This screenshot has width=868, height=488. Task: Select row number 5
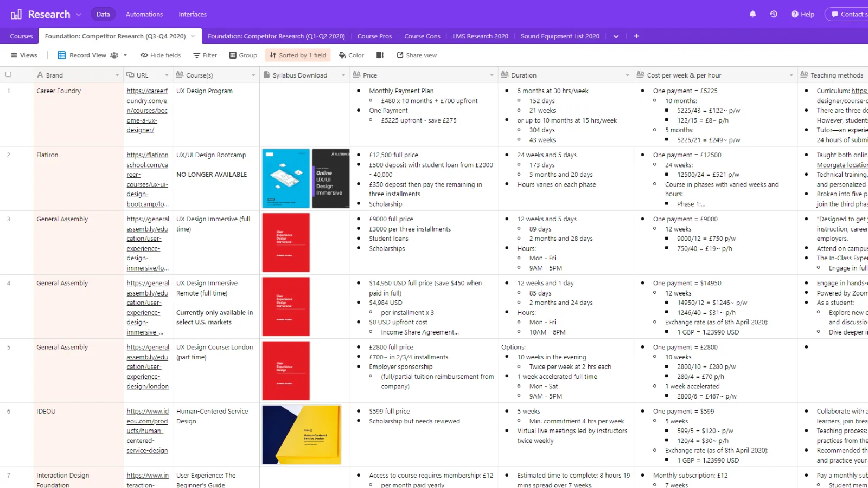pos(9,347)
